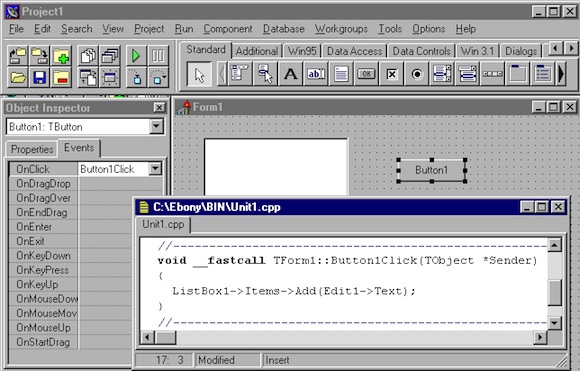The height and width of the screenshot is (371, 580).
Task: Click the Open Project speedbar icon
Action: pos(17,56)
